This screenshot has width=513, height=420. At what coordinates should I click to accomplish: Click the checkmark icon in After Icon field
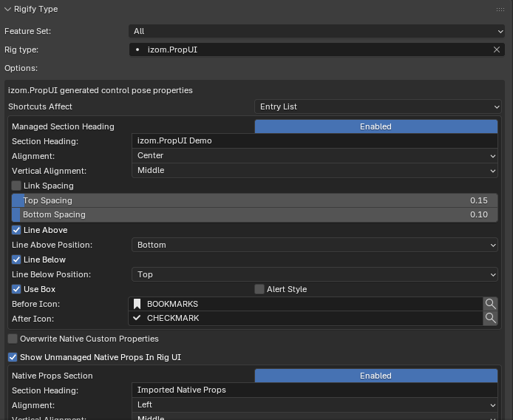coord(137,318)
